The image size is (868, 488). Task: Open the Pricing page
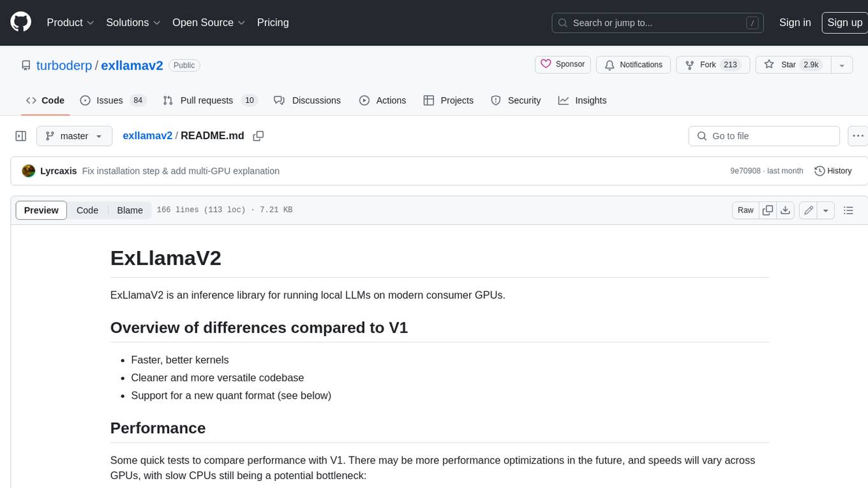273,22
